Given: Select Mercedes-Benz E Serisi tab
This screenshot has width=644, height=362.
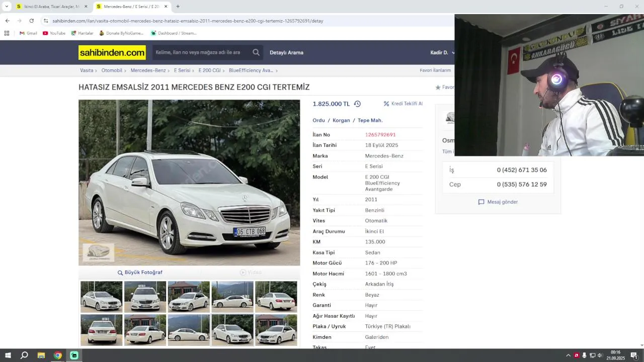Looking at the screenshot, I should [x=131, y=7].
